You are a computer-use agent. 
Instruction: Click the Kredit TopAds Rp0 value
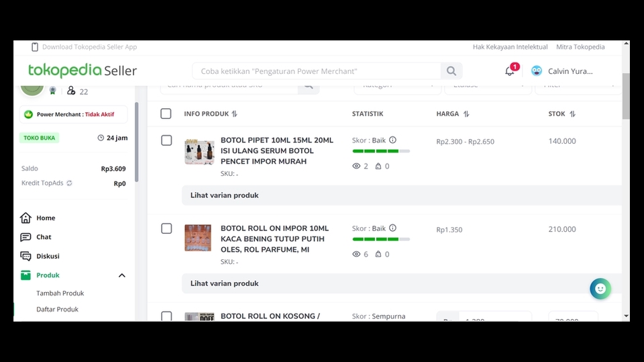point(119,183)
